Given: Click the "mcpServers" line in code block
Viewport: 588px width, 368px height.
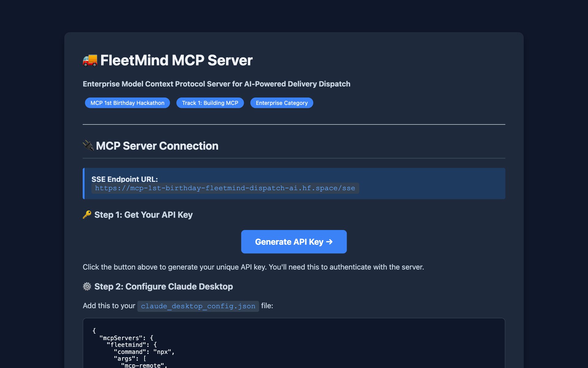Looking at the screenshot, I should point(126,338).
